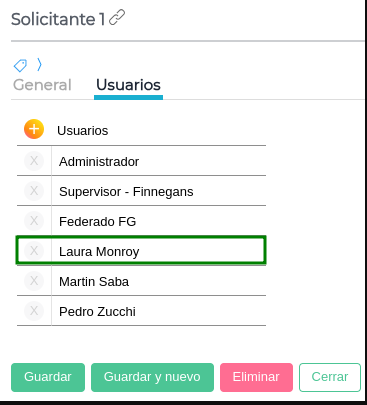The image size is (367, 405).
Task: Click the Guardar button
Action: [x=48, y=377]
